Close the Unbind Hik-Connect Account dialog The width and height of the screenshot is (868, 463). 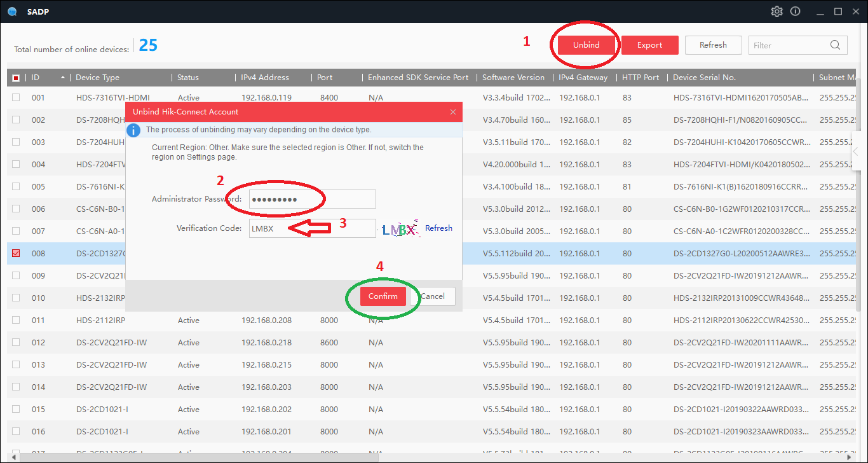tap(453, 112)
